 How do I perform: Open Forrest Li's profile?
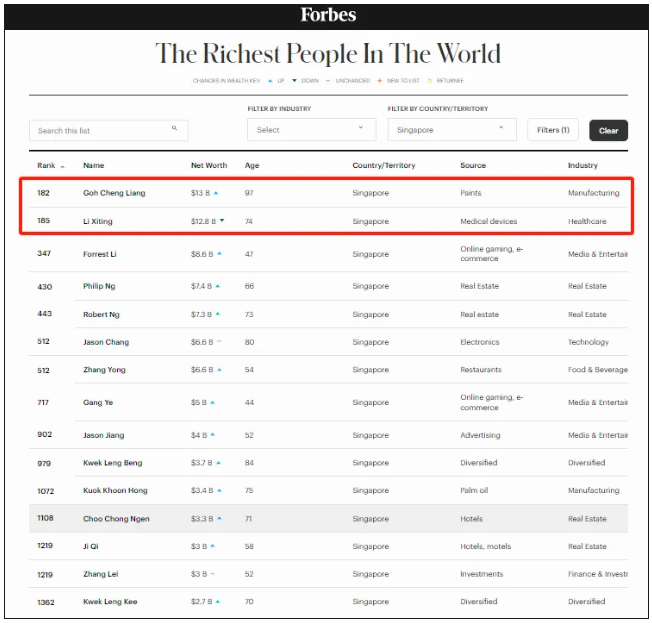point(100,254)
